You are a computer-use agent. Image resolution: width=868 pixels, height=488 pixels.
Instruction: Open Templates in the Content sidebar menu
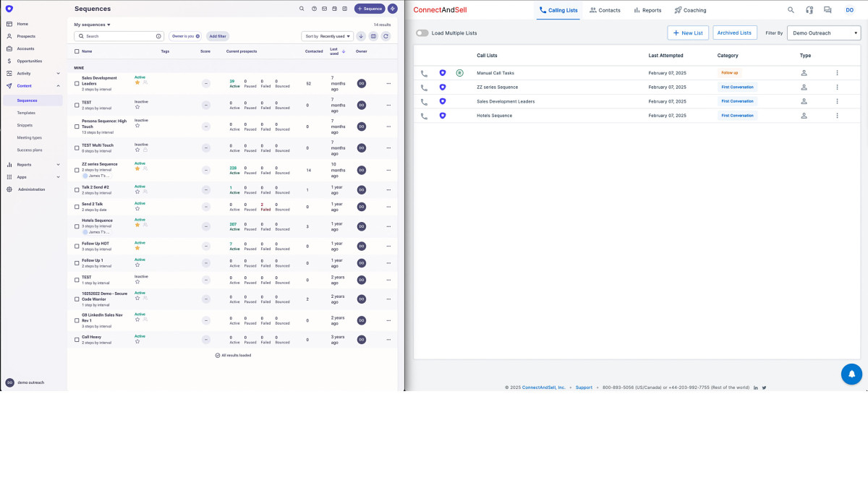click(26, 113)
